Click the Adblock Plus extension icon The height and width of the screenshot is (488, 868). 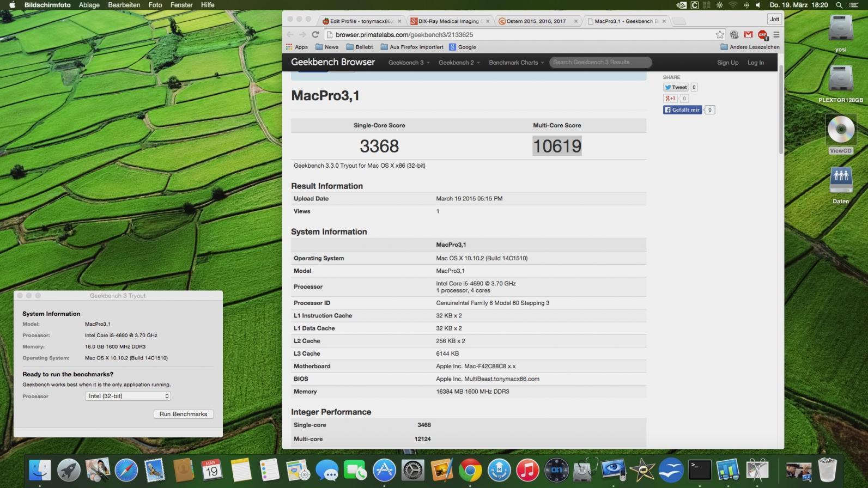tap(762, 34)
